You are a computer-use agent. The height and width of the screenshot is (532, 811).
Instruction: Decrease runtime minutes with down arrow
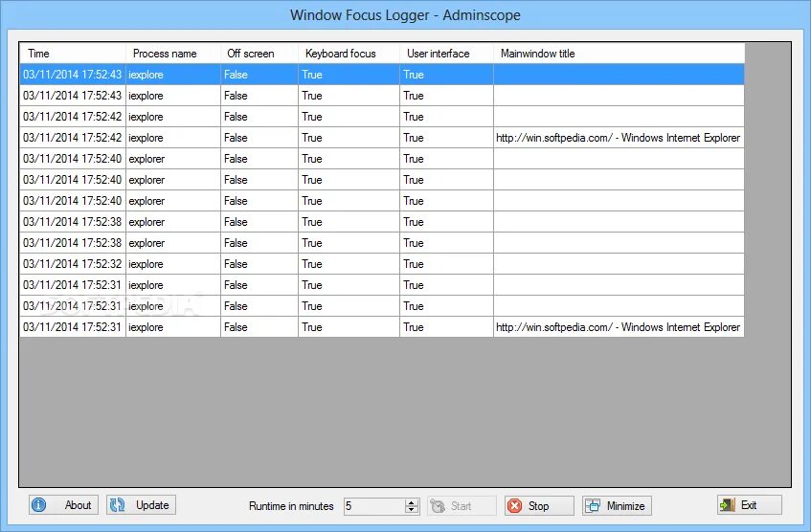(412, 509)
